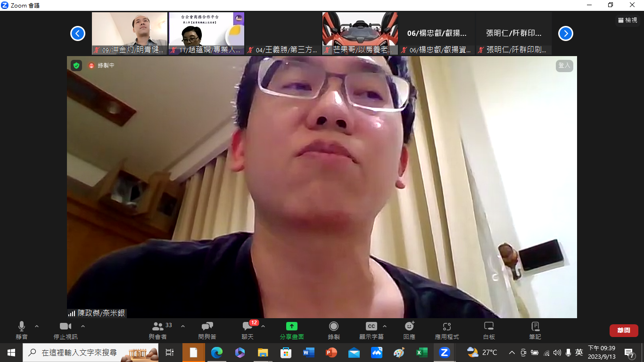The image size is (644, 362).
Task: Open File Explorer from taskbar
Action: (263, 352)
